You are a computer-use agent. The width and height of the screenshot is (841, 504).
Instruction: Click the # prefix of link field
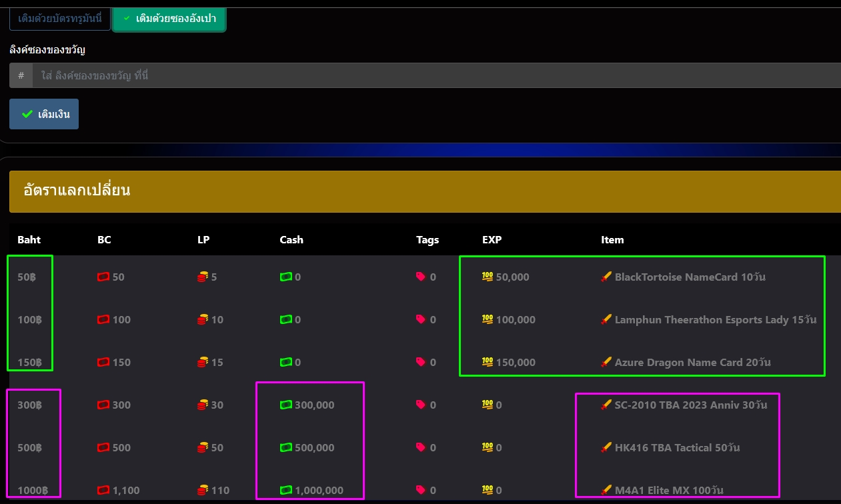tap(21, 75)
